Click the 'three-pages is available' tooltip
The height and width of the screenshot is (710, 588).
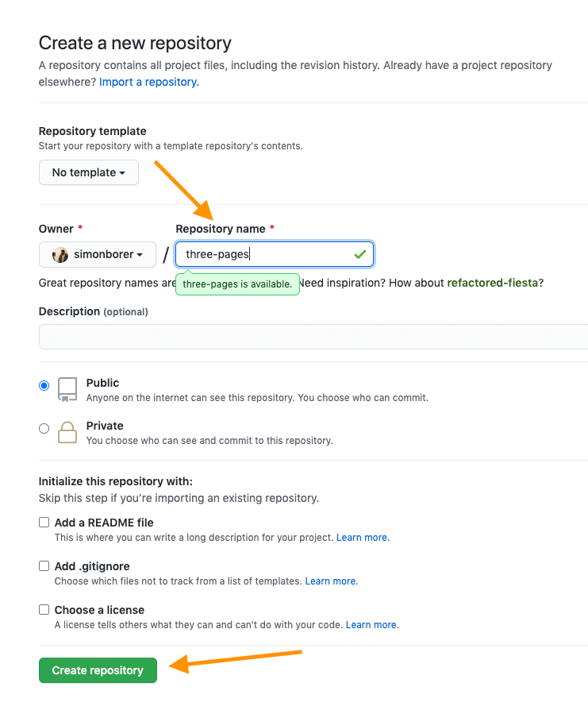pos(237,284)
